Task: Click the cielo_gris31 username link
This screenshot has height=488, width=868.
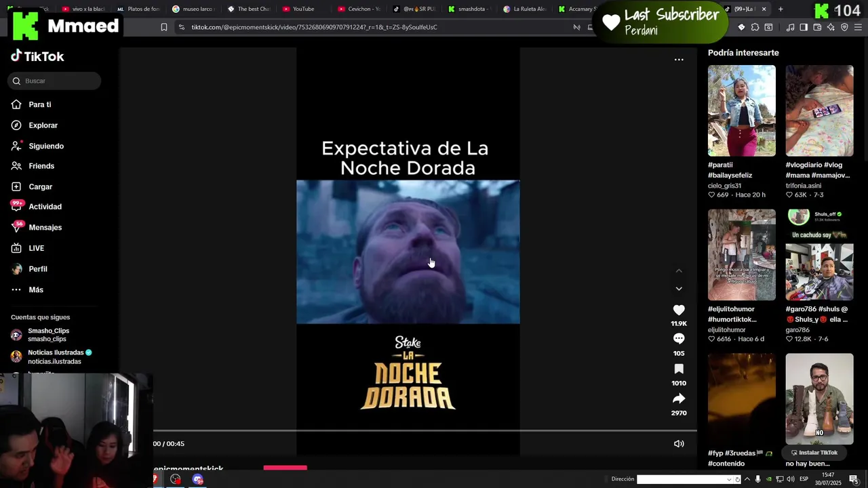Action: point(724,186)
